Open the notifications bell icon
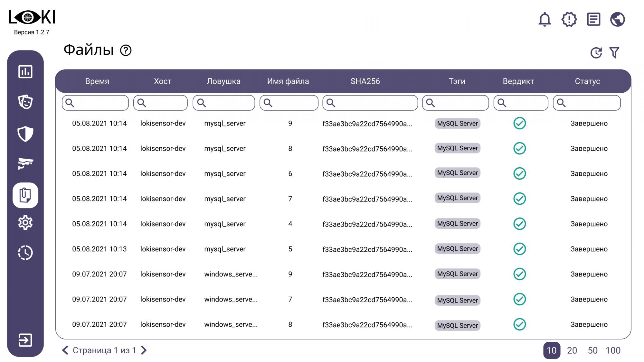 (x=545, y=19)
